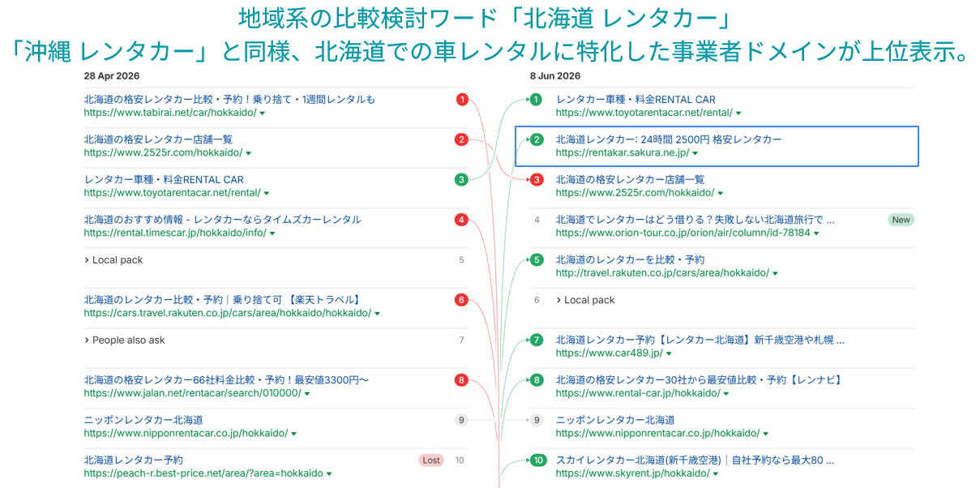The width and height of the screenshot is (980, 488).
Task: Click green rank 10 badge on right
Action: point(537,460)
